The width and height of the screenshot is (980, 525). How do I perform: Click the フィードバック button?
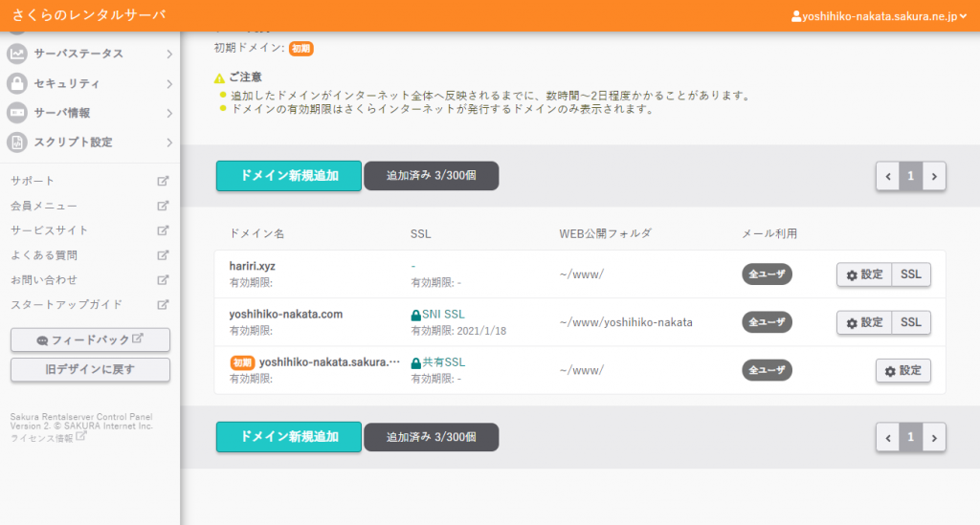pos(90,339)
